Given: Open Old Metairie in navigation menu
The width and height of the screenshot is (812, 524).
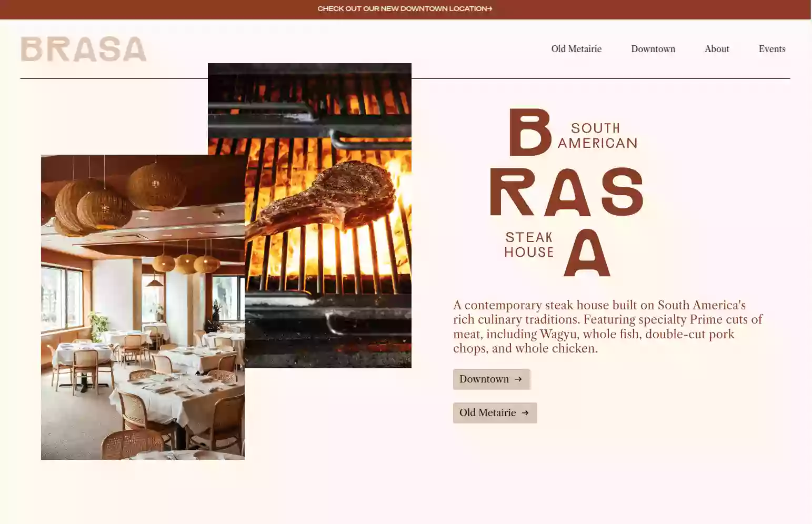Looking at the screenshot, I should 576,49.
